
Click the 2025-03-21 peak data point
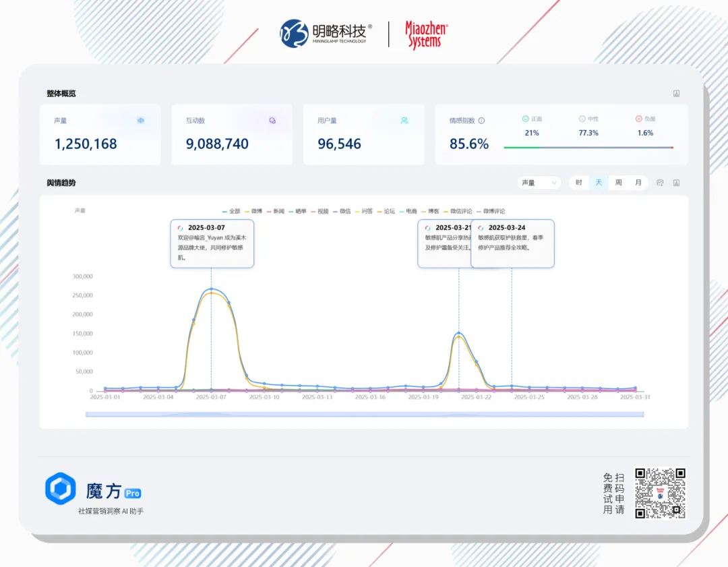(459, 333)
